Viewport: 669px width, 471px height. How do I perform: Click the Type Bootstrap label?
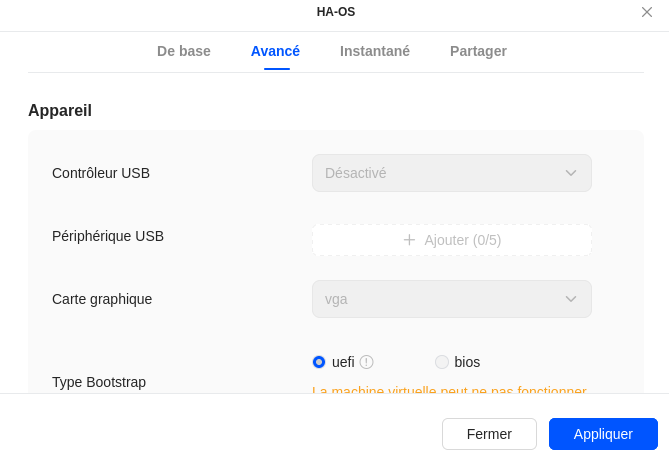[x=99, y=382]
